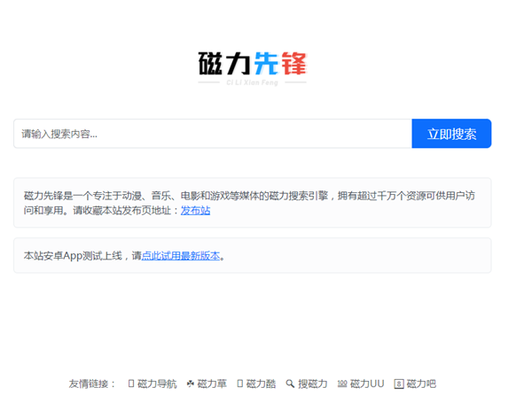Open the 磁力吧 friend link

tap(421, 384)
